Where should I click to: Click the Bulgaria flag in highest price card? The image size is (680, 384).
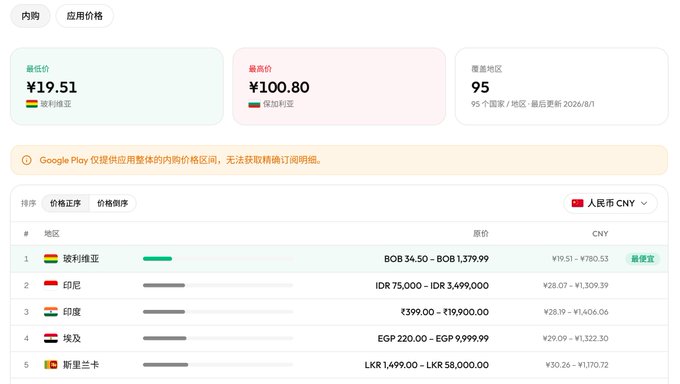click(x=254, y=104)
